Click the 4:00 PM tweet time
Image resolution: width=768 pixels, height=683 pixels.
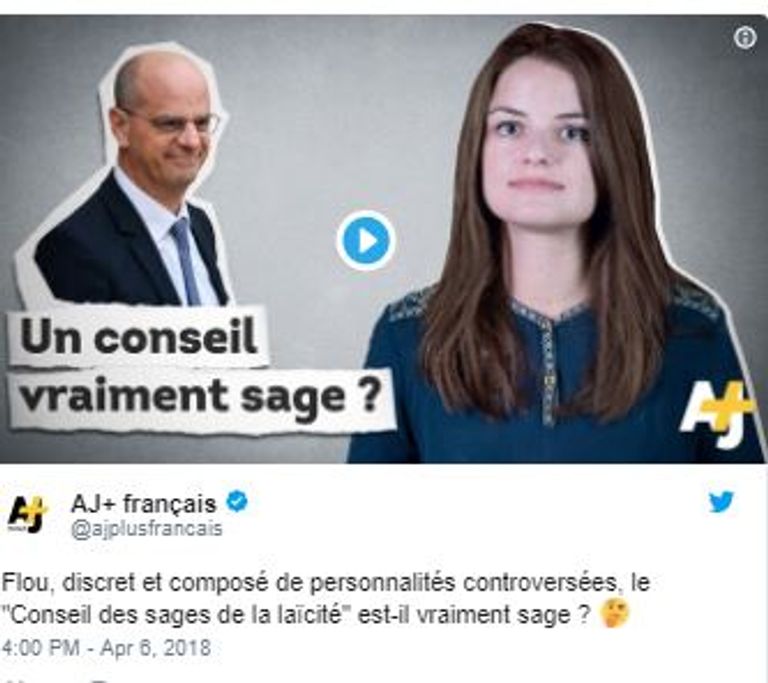[41, 648]
